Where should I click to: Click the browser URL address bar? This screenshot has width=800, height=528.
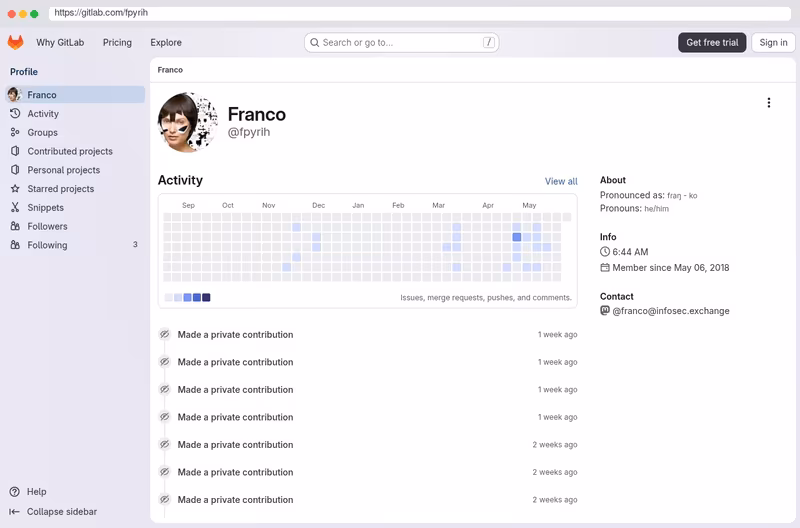(x=419, y=13)
